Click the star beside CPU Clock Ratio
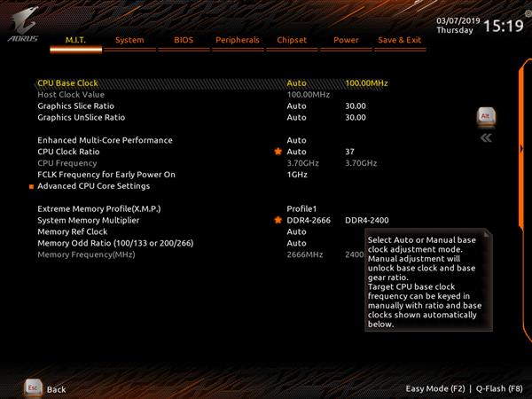532x399 pixels. point(278,152)
